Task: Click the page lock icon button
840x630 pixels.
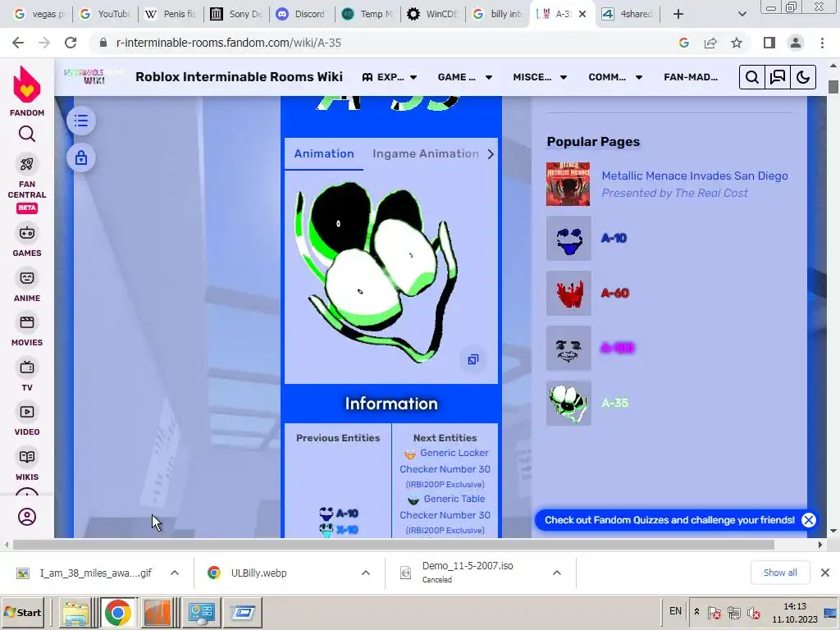Action: (81, 158)
